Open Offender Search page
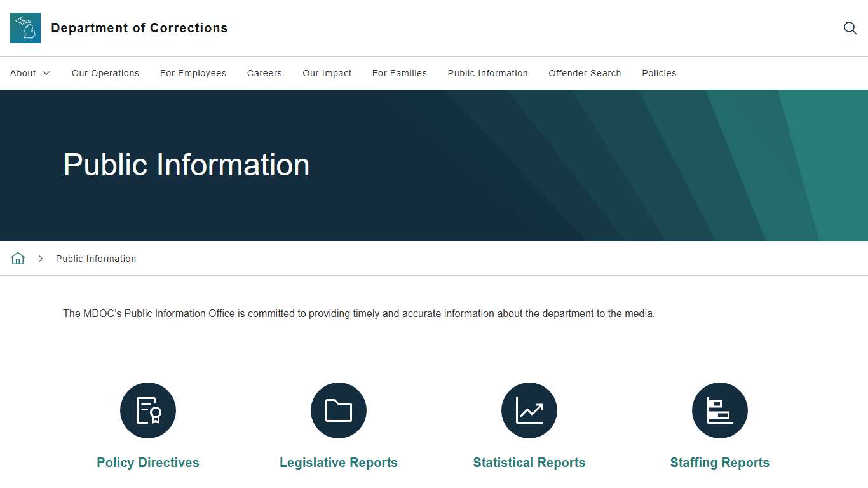 (585, 73)
